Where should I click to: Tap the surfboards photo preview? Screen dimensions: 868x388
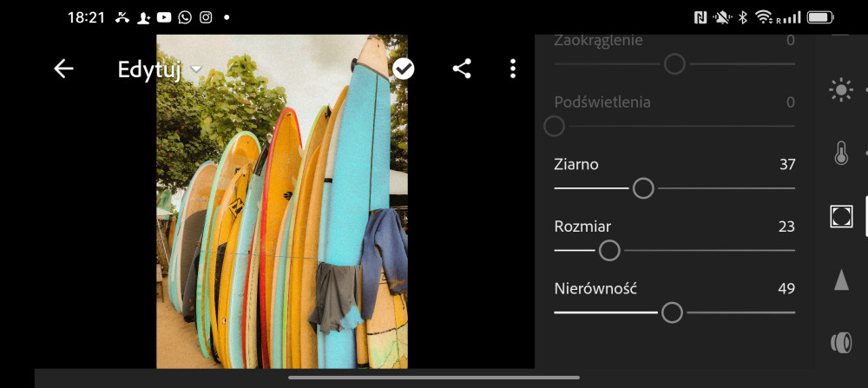(282, 201)
